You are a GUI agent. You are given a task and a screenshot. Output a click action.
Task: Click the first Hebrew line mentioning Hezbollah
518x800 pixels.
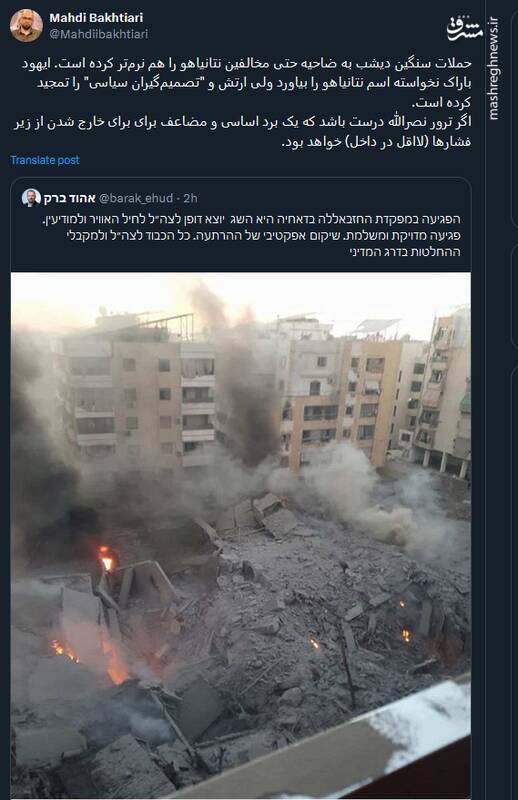[x=251, y=219]
